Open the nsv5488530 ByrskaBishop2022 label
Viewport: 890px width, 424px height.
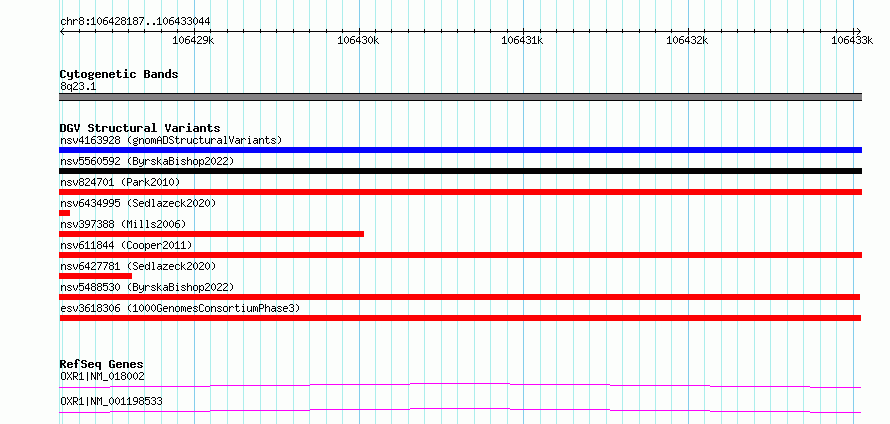point(147,287)
